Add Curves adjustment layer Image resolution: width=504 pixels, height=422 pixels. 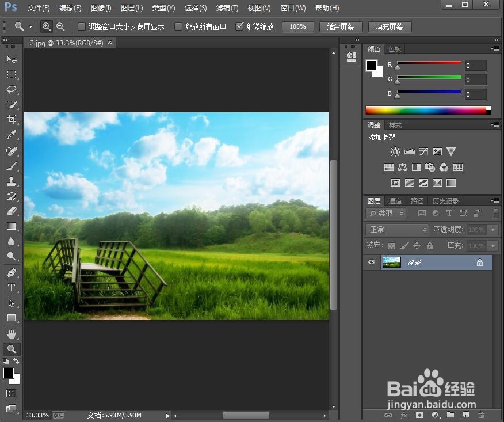click(423, 151)
